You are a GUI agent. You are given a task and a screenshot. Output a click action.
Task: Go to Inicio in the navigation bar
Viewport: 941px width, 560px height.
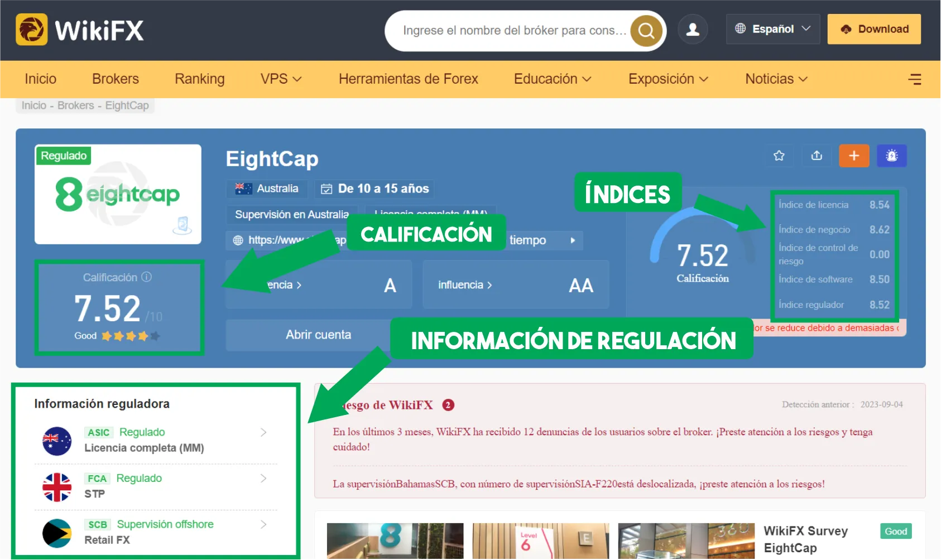point(40,79)
